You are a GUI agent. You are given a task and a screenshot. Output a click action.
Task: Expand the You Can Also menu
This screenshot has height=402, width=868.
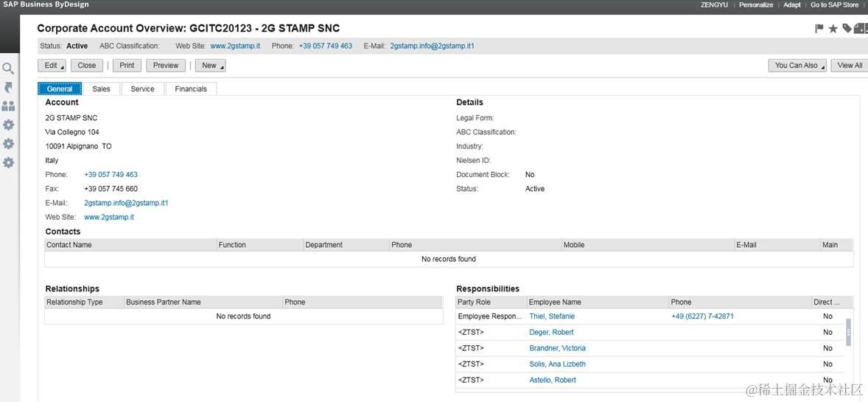(x=797, y=66)
